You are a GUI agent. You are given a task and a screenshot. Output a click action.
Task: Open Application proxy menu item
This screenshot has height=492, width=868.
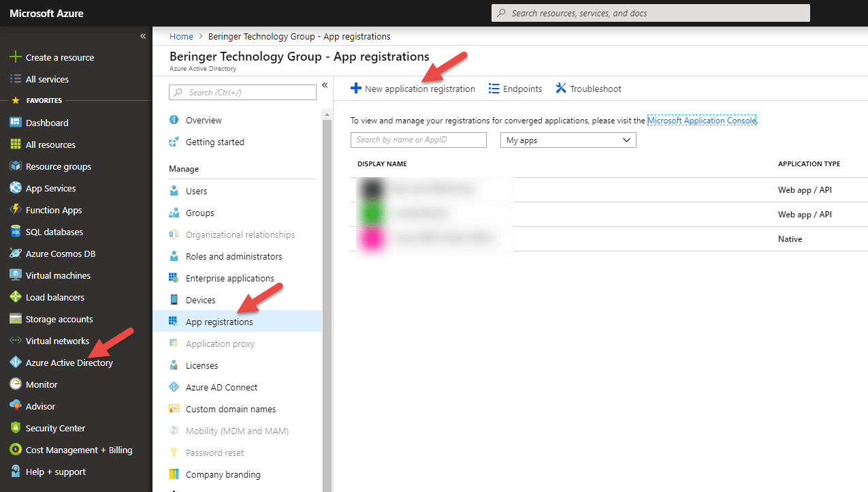[237, 343]
